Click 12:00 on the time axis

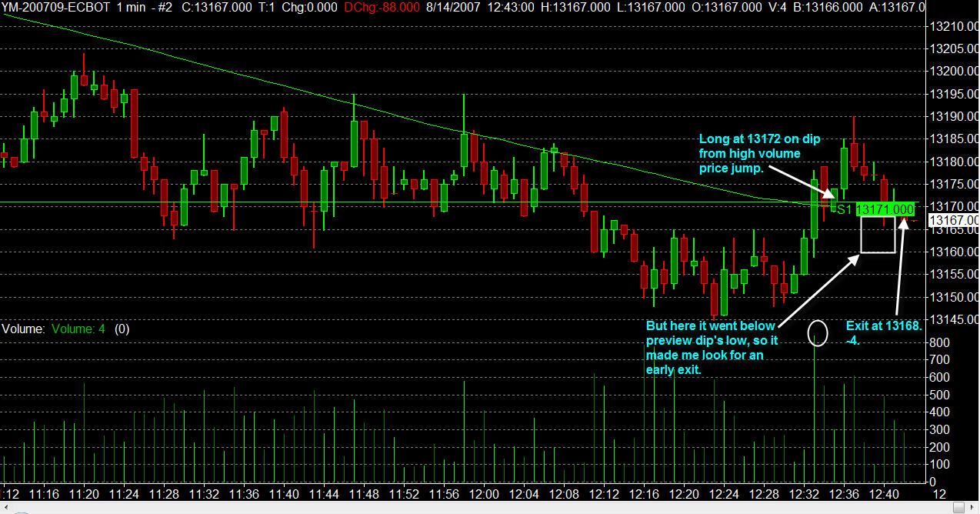[482, 493]
